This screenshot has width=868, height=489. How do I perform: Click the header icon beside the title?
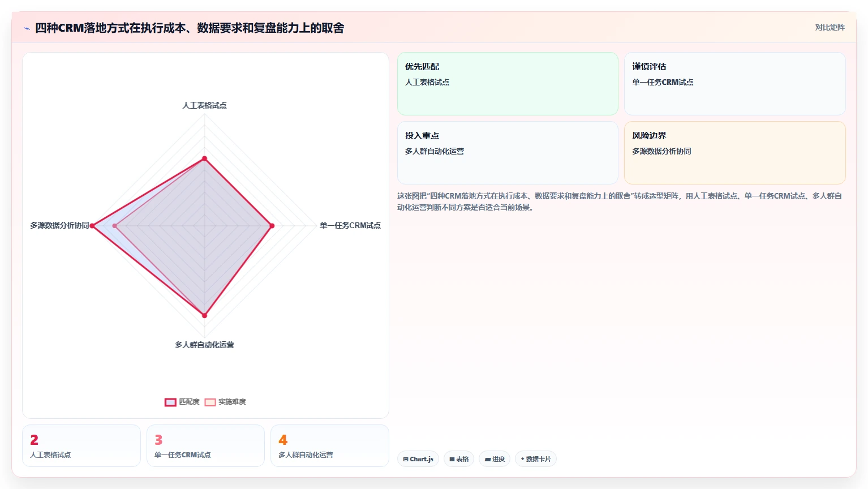(27, 28)
